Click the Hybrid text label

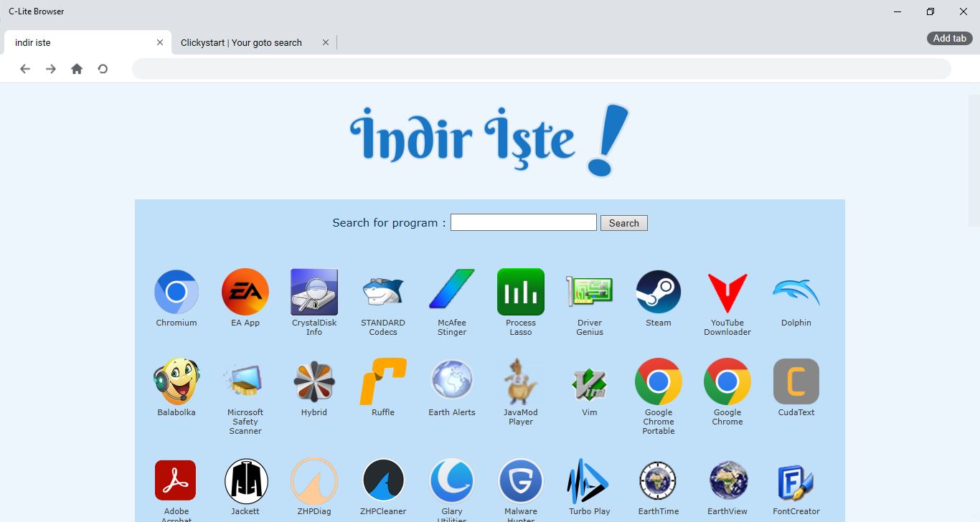coord(314,412)
